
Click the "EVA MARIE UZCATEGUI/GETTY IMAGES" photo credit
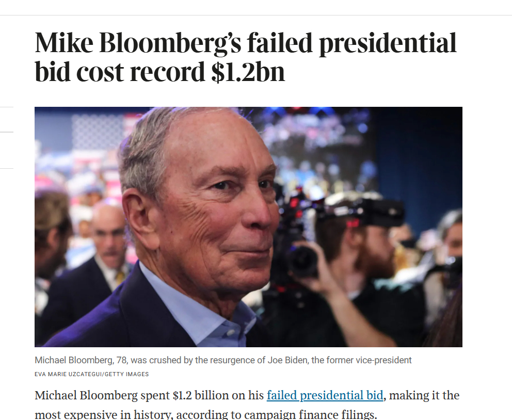(x=92, y=374)
